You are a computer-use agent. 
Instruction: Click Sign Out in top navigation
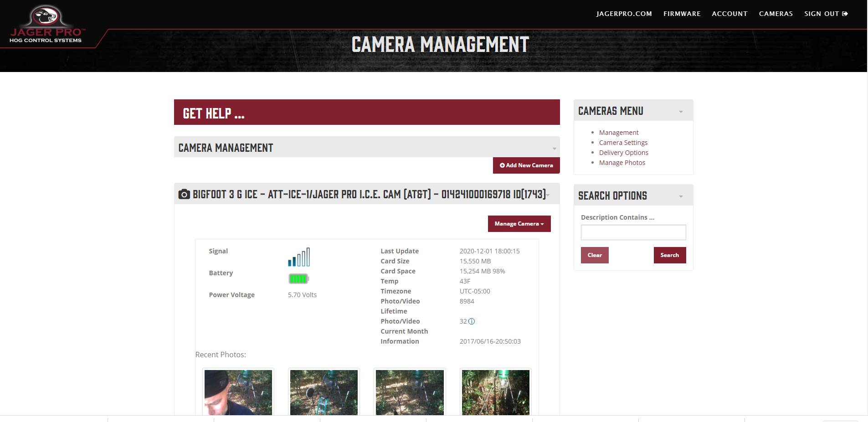pyautogui.click(x=826, y=14)
